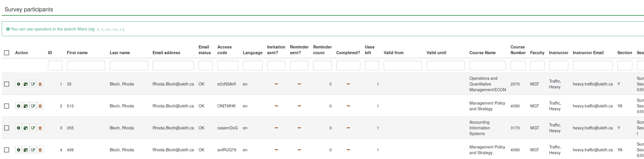
Task: Launch survey gear icon for ID 2 row
Action: [x=19, y=106]
